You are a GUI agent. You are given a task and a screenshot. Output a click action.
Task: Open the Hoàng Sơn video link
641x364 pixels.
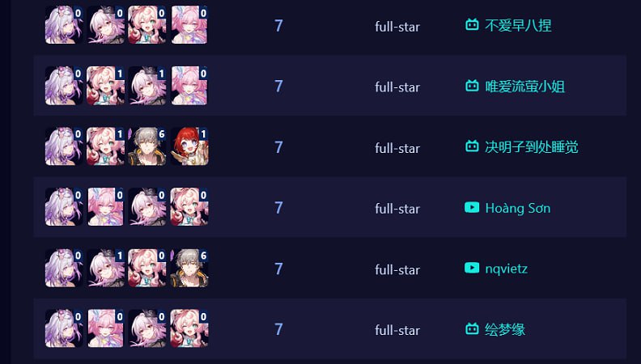(x=517, y=209)
